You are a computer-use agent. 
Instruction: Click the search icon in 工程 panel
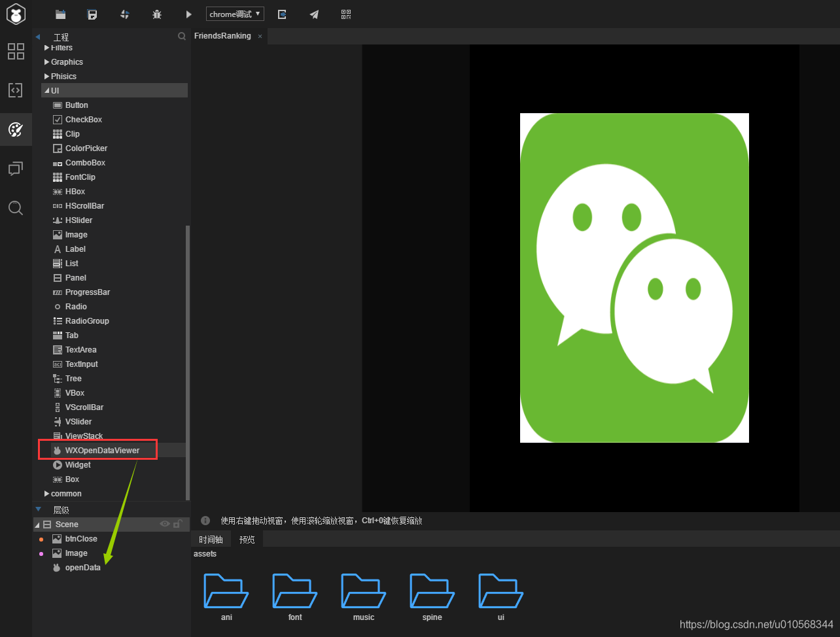click(x=182, y=37)
